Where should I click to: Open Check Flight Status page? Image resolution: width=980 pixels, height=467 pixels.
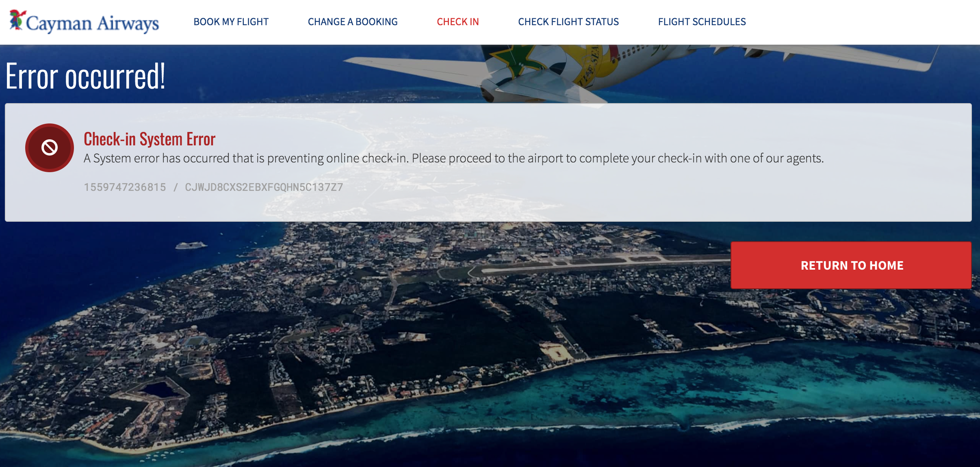click(x=568, y=22)
